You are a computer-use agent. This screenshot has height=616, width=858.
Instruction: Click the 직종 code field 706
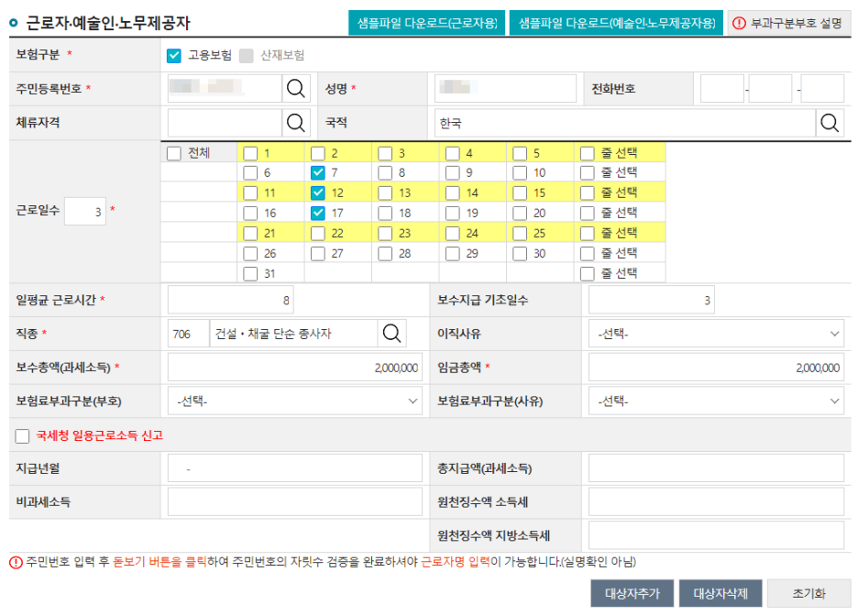[189, 334]
